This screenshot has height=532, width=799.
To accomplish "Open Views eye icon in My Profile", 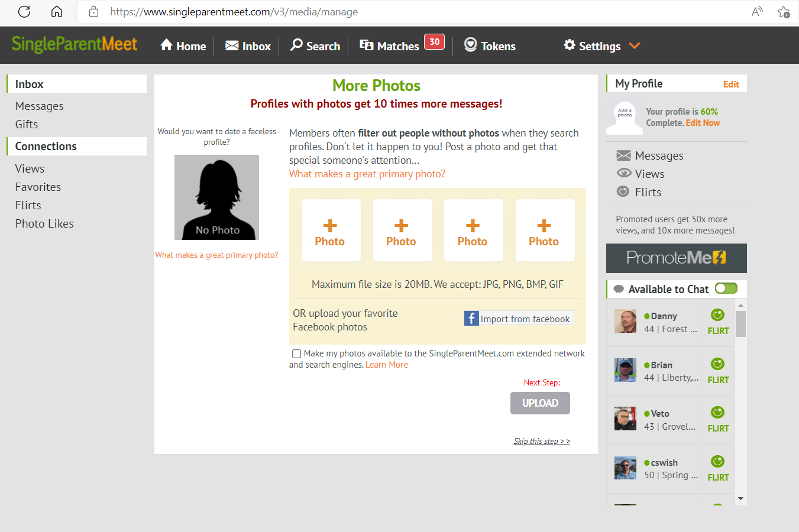I will (624, 173).
